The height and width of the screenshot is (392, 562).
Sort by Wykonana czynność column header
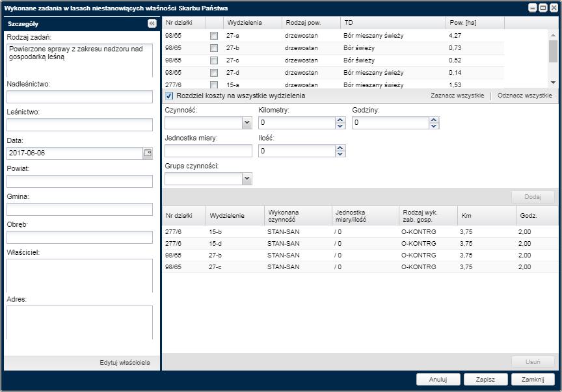(x=298, y=216)
